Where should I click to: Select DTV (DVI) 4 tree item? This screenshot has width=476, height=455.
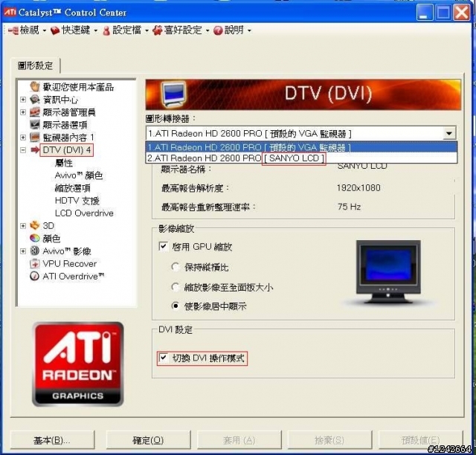67,150
